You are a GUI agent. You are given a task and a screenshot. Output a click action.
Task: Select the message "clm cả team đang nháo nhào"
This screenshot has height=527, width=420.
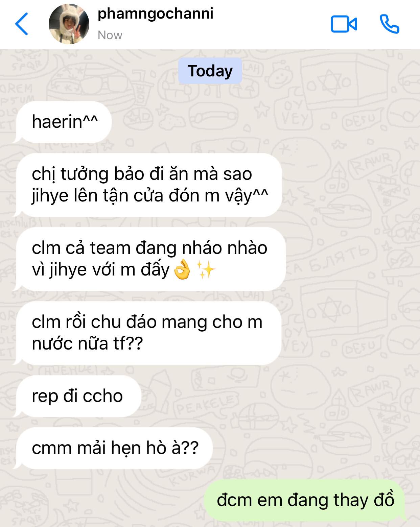coord(150,259)
